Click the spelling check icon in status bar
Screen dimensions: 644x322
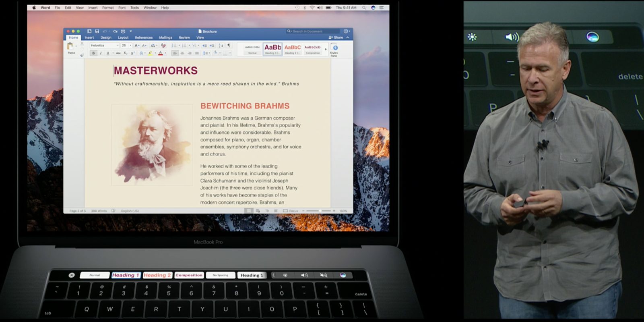coord(114,211)
